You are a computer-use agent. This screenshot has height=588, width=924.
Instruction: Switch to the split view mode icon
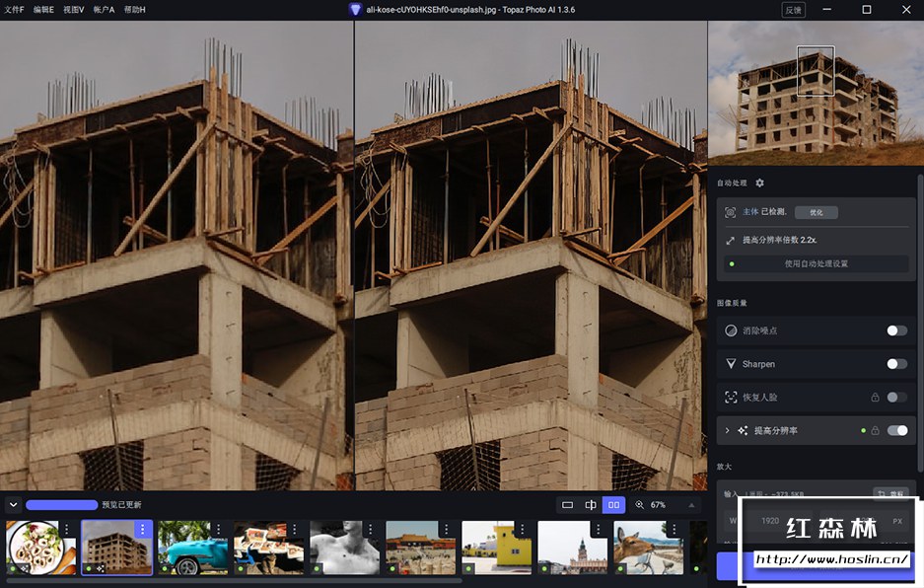click(591, 505)
